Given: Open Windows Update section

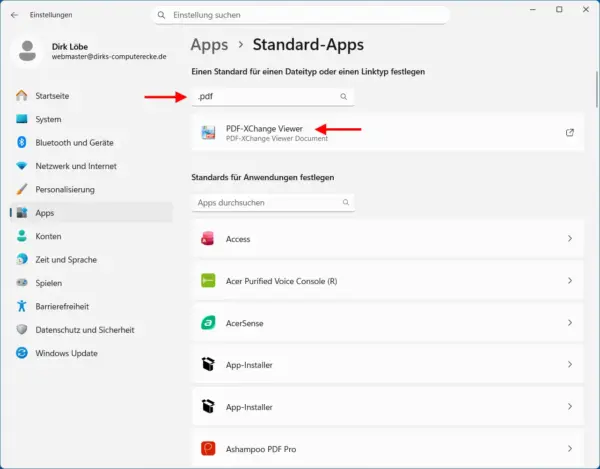Looking at the screenshot, I should click(92, 353).
